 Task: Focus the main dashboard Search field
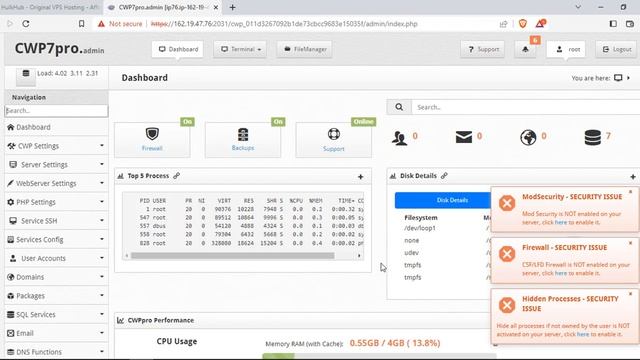(526, 107)
